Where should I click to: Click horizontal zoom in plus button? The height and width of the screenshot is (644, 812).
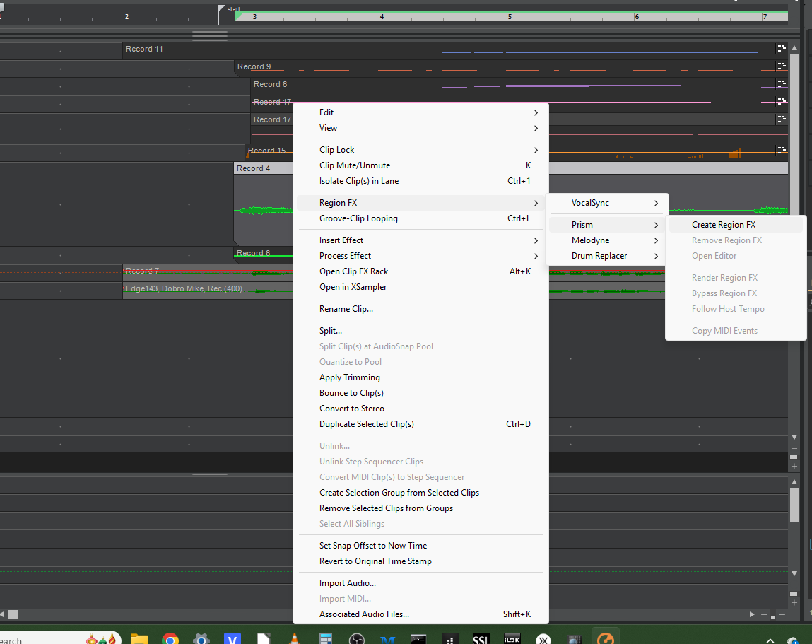(782, 614)
